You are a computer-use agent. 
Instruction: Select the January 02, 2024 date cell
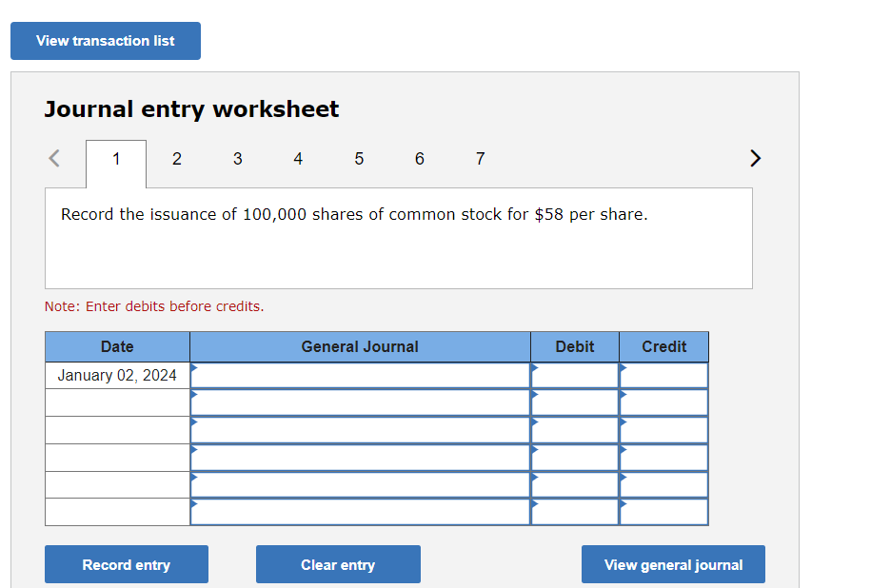point(116,375)
